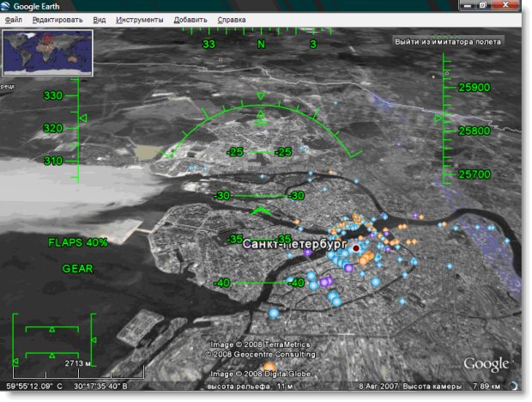Click the upper throttle slider indicator
Screen dimensions: 532x402
tap(51, 329)
